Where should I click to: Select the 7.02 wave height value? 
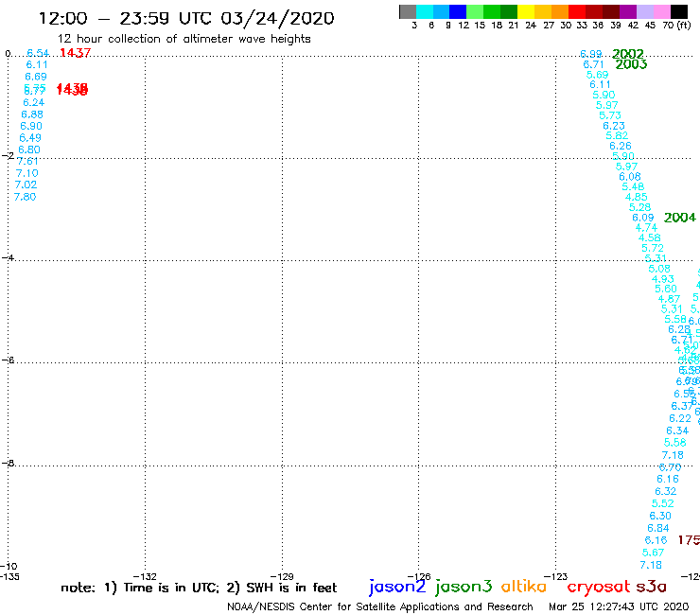(26, 184)
